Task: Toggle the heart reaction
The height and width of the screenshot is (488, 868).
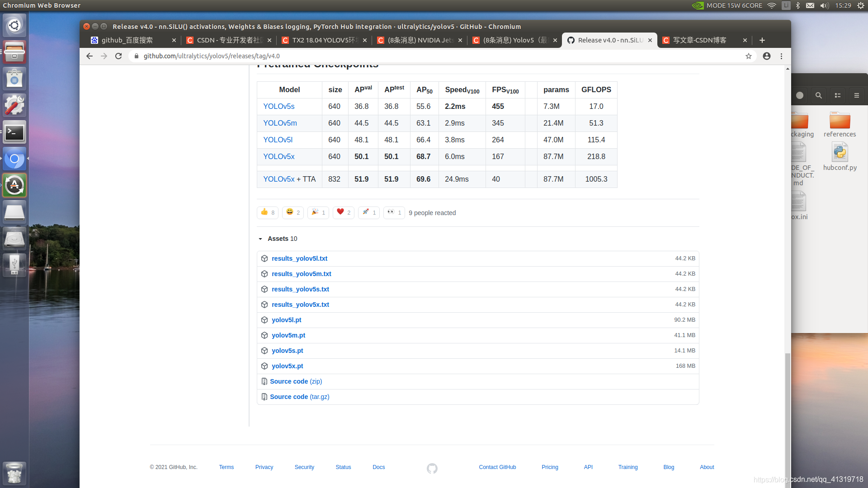Action: point(343,212)
